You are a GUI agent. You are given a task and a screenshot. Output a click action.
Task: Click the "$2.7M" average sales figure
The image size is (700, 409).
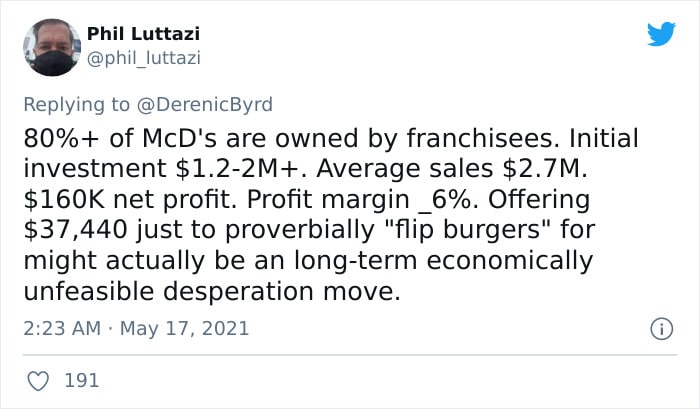[545, 168]
